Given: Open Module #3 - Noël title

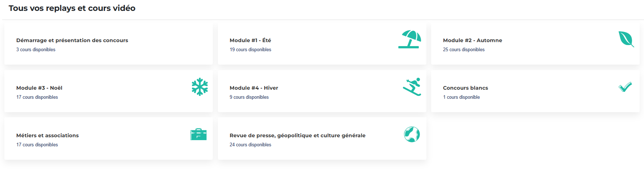Looking at the screenshot, I should (x=39, y=88).
